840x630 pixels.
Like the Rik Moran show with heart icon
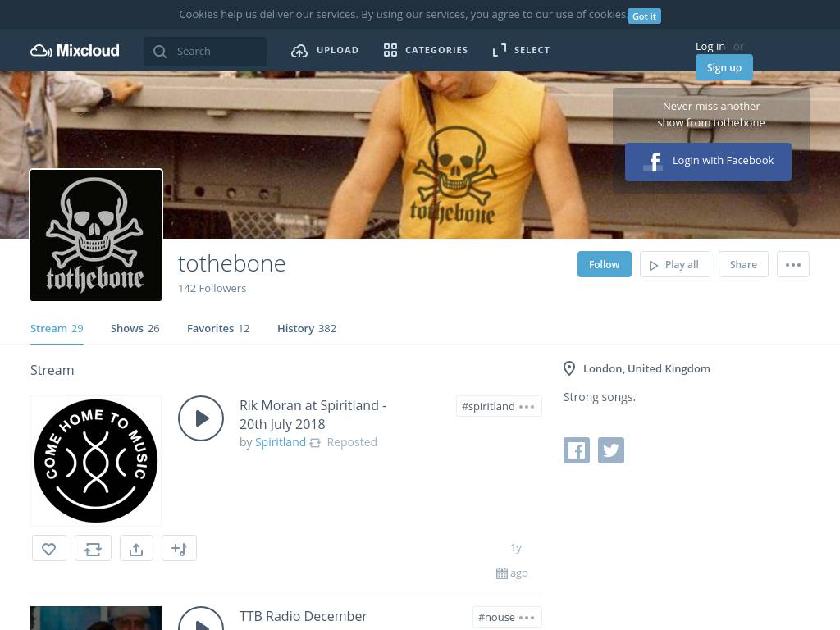click(x=49, y=549)
